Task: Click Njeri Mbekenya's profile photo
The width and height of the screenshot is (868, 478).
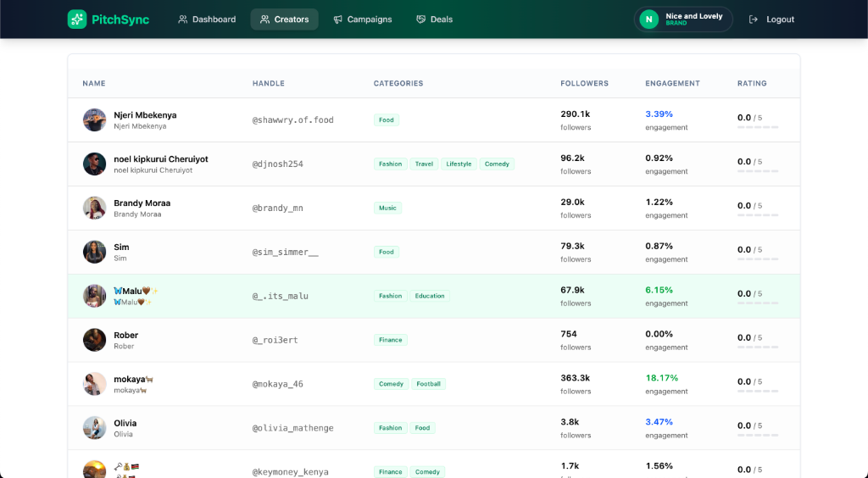Action: point(95,119)
